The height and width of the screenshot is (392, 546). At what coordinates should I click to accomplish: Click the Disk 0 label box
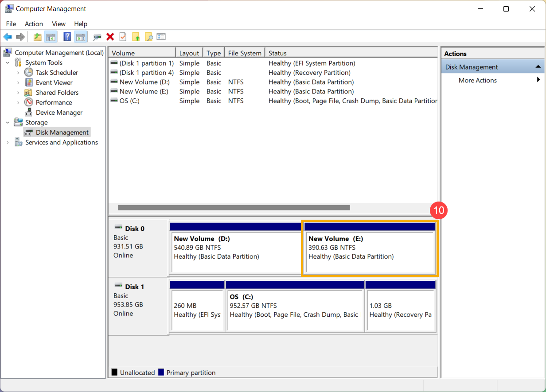pyautogui.click(x=138, y=248)
